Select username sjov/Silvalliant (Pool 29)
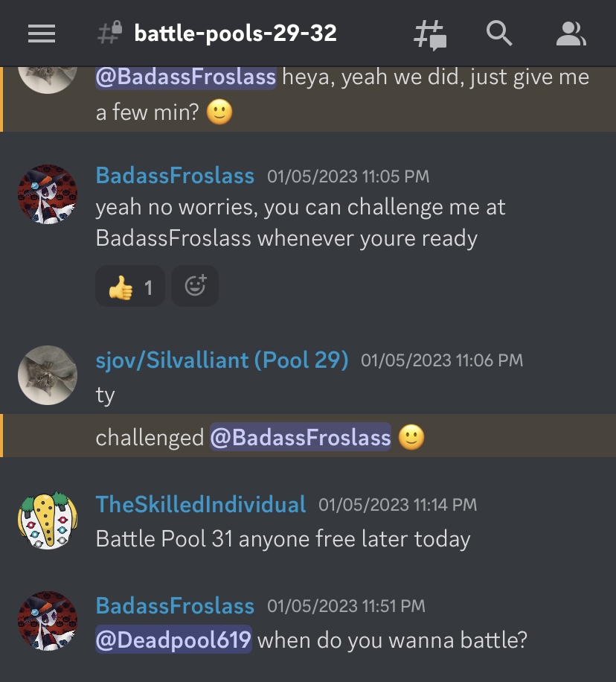The image size is (616, 682). pyautogui.click(x=222, y=360)
